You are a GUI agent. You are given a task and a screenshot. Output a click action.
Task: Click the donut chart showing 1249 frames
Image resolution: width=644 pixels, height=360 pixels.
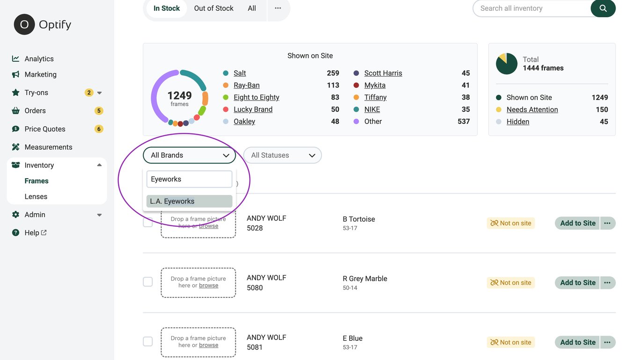click(x=179, y=98)
